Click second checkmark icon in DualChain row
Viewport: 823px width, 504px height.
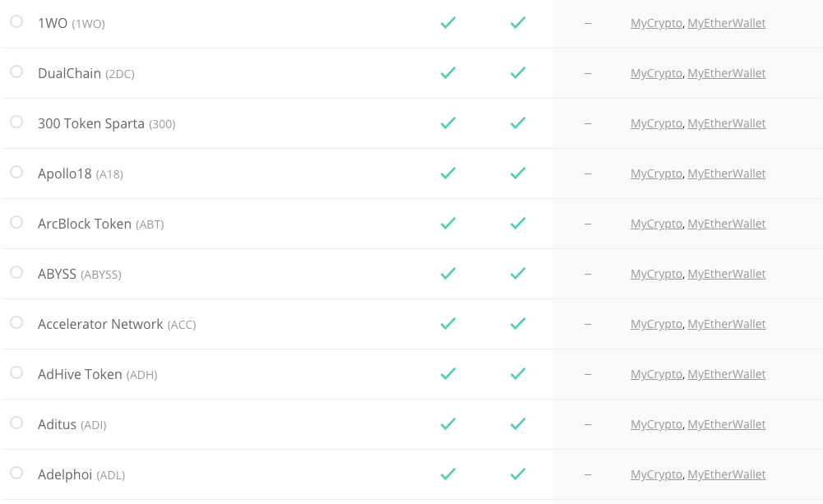(518, 73)
